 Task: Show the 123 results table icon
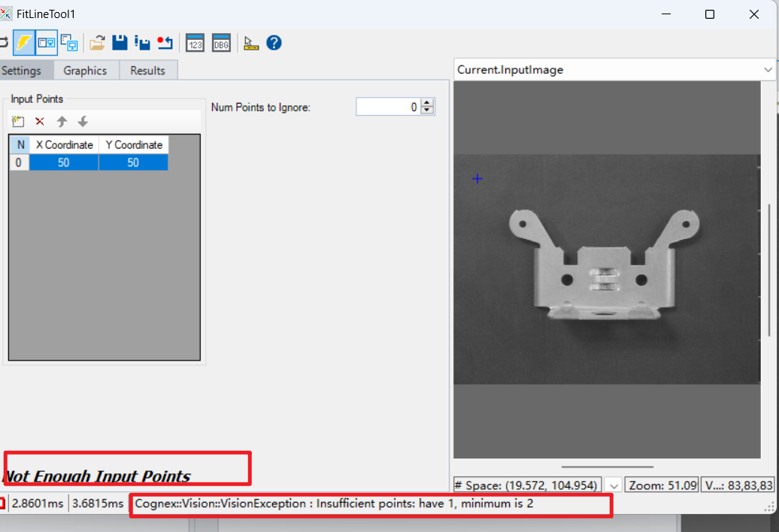pos(196,43)
